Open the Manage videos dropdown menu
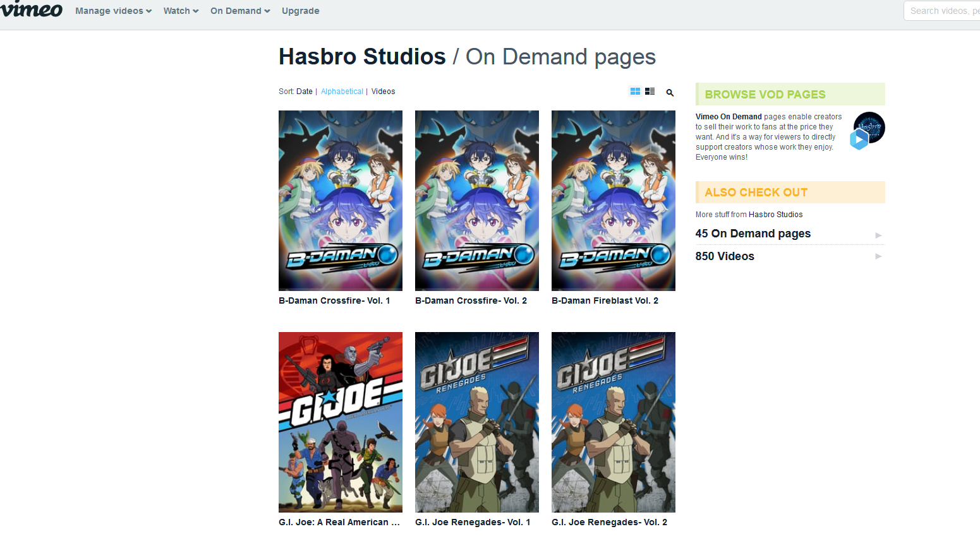 pyautogui.click(x=114, y=11)
